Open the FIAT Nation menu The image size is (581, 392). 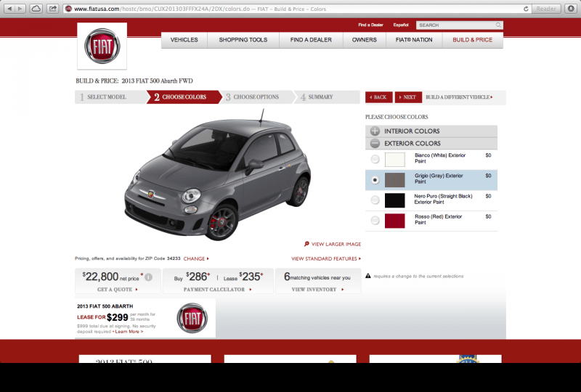414,40
